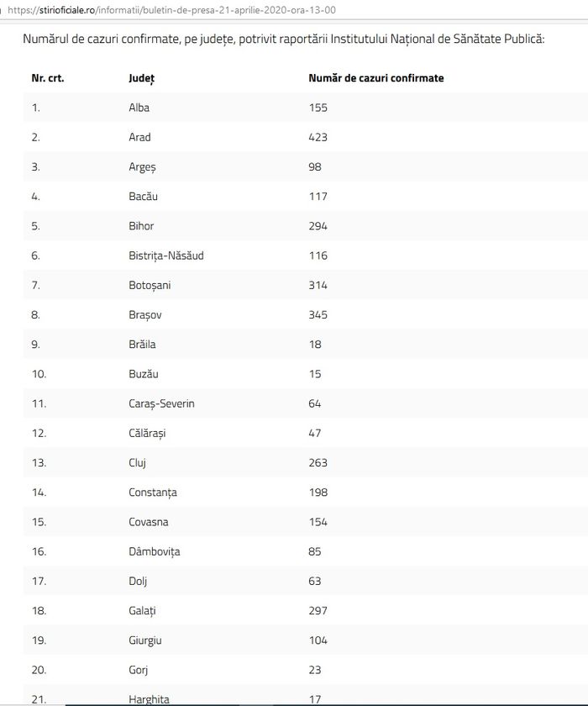Screen dimensions: 588x706
Task: Select the Giurgiu county name
Action: click(x=144, y=640)
